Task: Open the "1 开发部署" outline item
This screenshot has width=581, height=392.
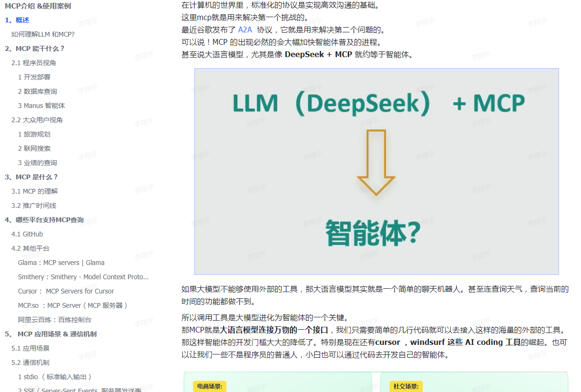Action: point(34,77)
